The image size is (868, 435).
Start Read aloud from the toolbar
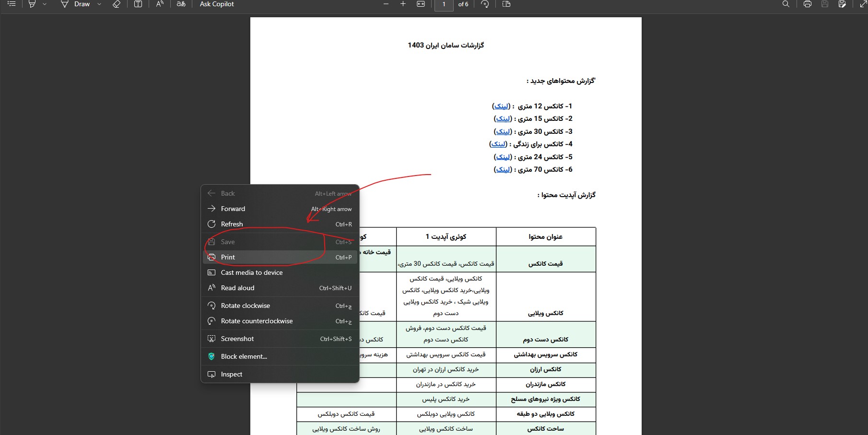(x=160, y=4)
